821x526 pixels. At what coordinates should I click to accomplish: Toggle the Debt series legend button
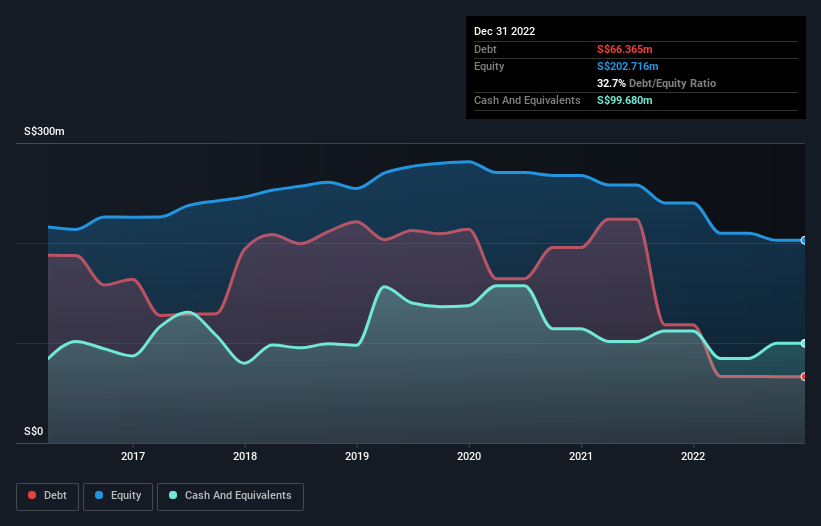[x=47, y=496]
